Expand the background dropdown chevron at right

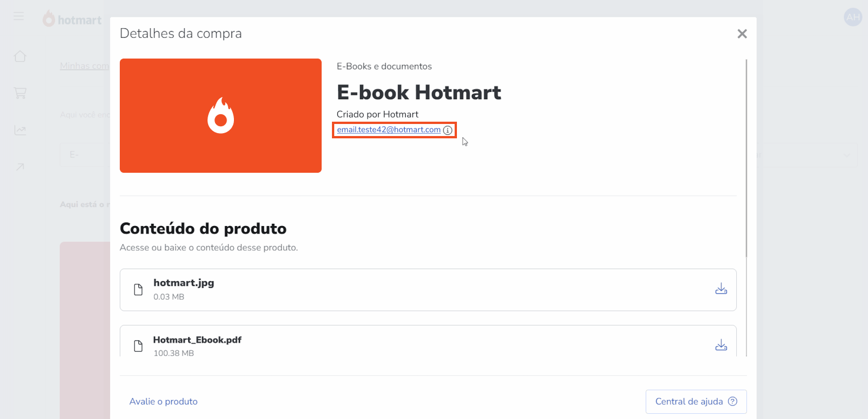click(847, 155)
